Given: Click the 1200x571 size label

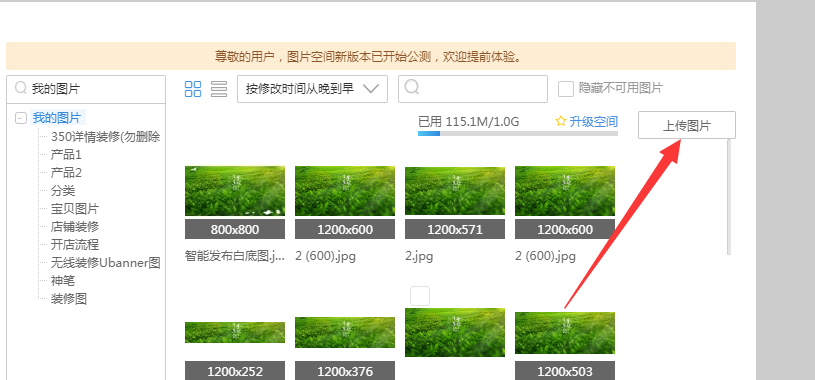Looking at the screenshot, I should pyautogui.click(x=455, y=229).
